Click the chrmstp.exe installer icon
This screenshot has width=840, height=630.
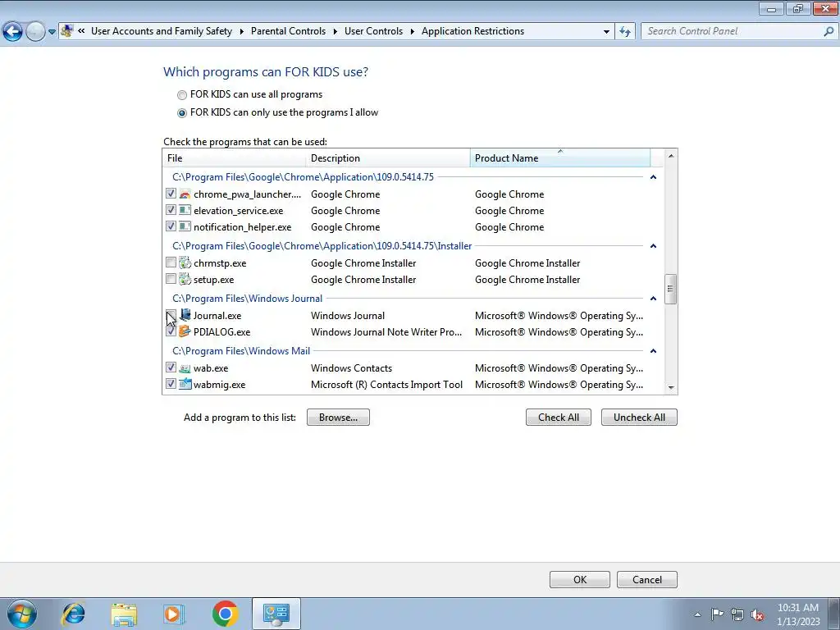coord(185,262)
